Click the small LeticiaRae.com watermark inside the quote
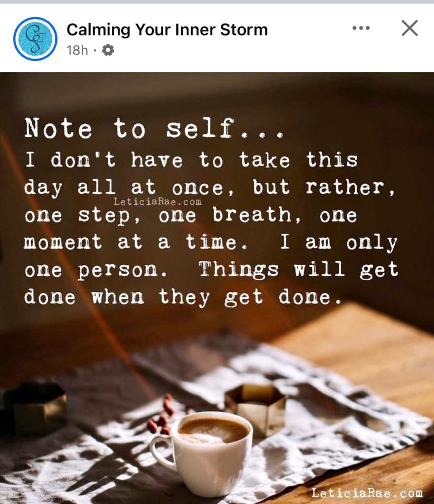The height and width of the screenshot is (504, 434). coord(157,201)
